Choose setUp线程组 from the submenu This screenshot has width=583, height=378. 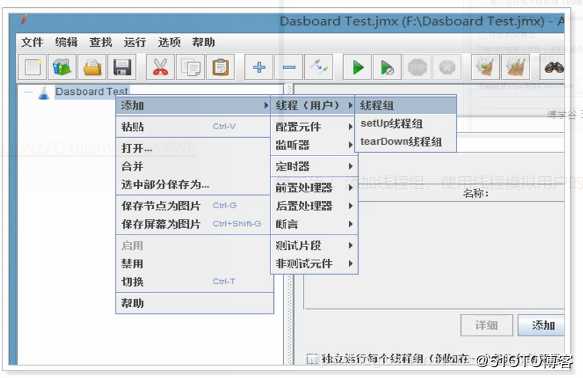(x=406, y=123)
